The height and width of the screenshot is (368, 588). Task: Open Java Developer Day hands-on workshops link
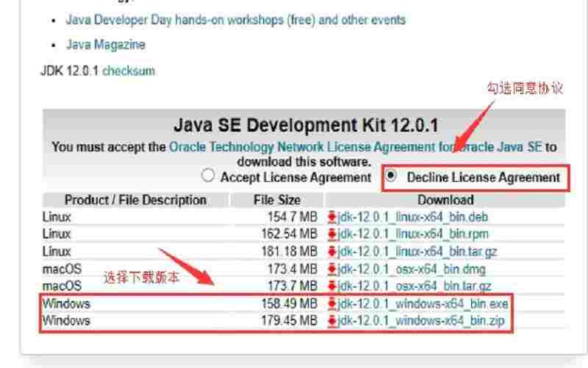(x=235, y=20)
